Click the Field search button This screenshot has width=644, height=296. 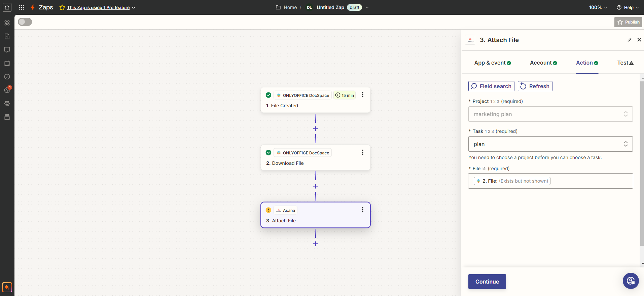click(491, 86)
